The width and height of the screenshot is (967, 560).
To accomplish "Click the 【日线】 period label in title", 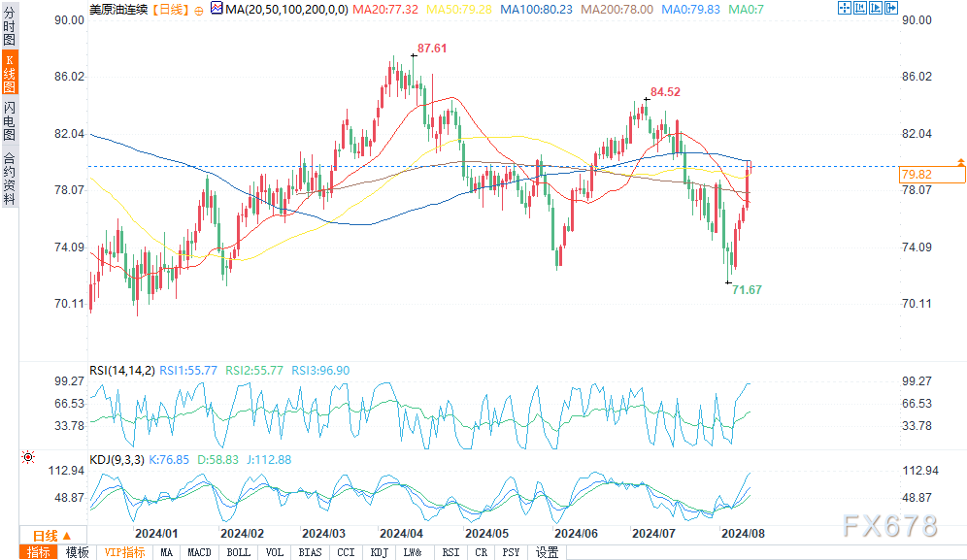I will (170, 10).
